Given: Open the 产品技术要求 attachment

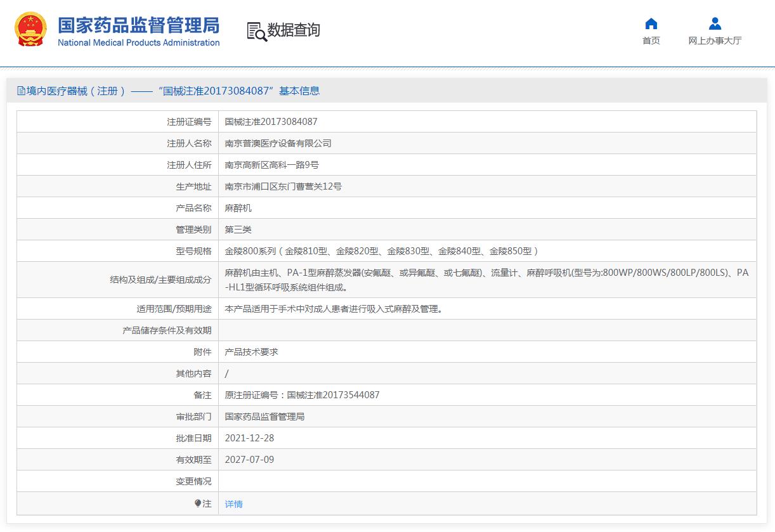Looking at the screenshot, I should [x=251, y=352].
